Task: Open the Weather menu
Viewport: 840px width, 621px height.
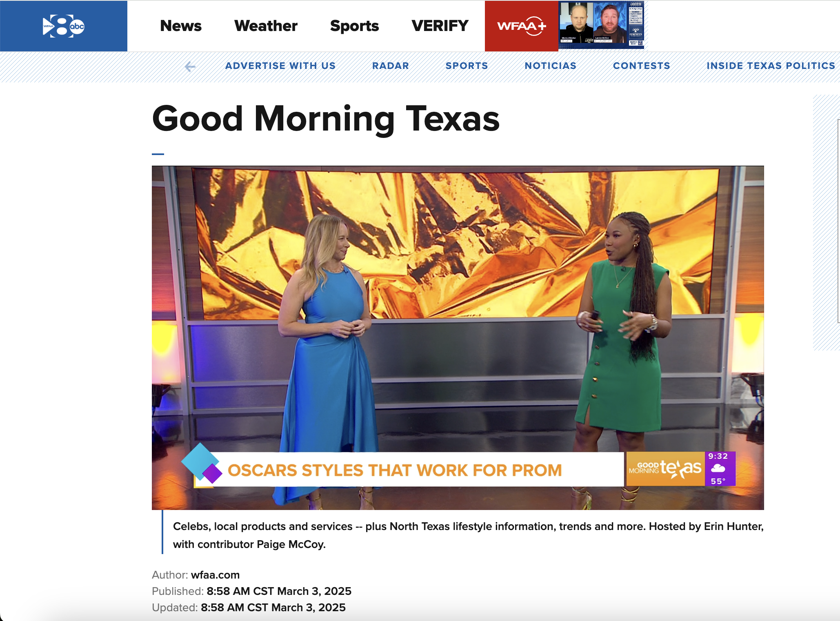Action: (266, 26)
